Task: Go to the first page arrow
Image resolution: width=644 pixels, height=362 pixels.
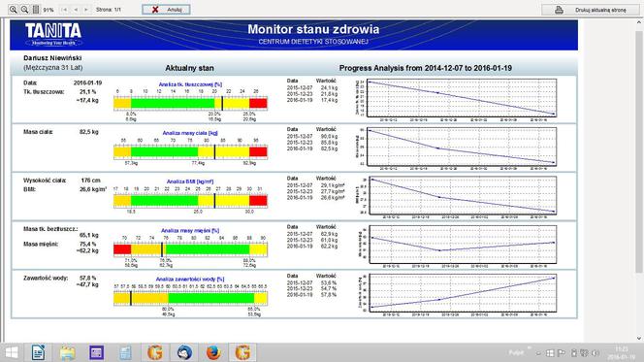Action: pos(64,10)
